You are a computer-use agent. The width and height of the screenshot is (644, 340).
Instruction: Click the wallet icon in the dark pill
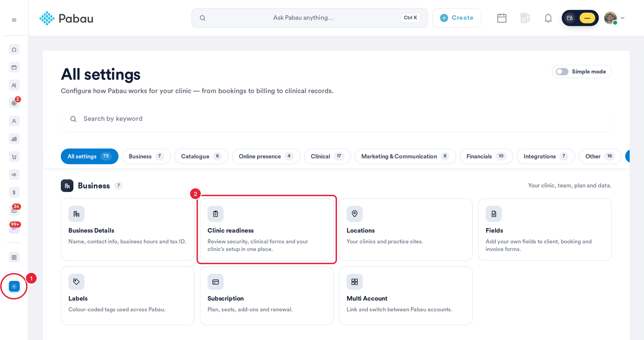click(570, 18)
